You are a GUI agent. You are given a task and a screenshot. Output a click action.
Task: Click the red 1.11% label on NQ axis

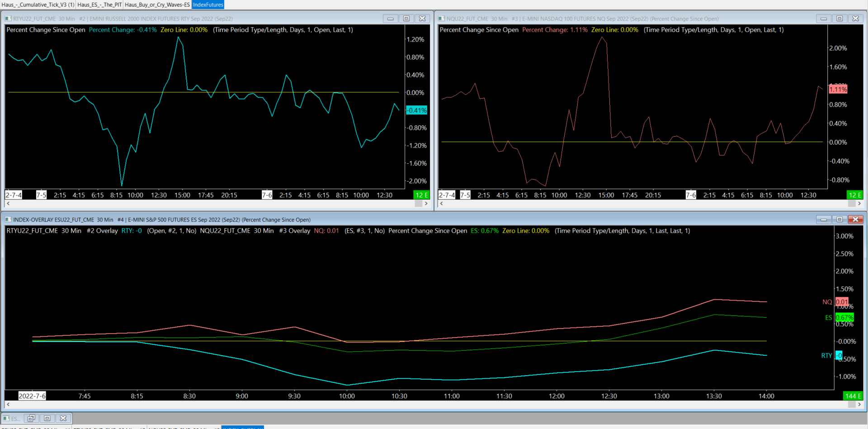838,90
